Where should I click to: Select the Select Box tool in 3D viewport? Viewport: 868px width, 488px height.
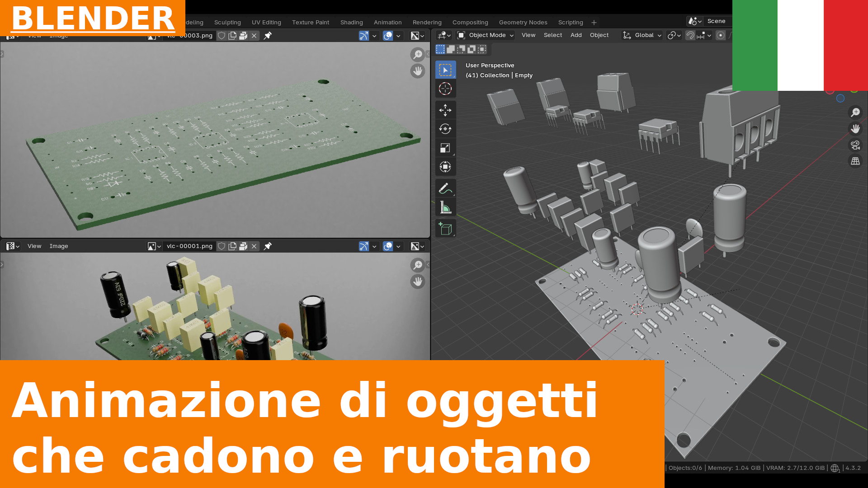coord(445,70)
